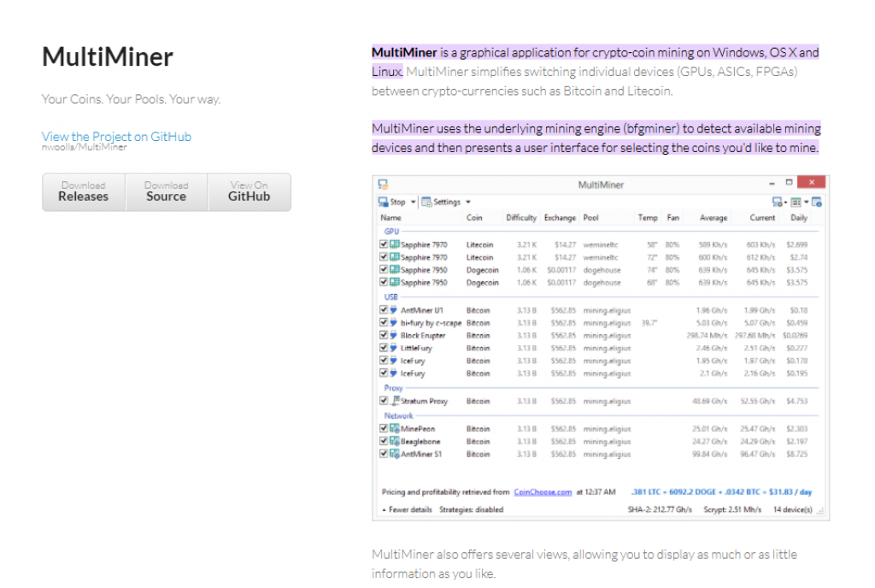
Task: Sort by the Daily column header
Action: [799, 218]
